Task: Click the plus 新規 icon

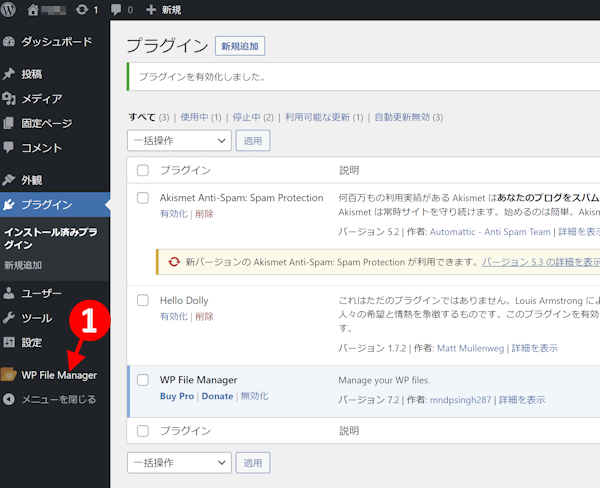Action: click(151, 10)
